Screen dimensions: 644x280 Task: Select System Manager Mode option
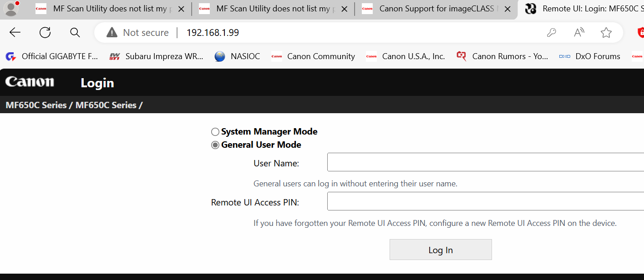tap(215, 132)
